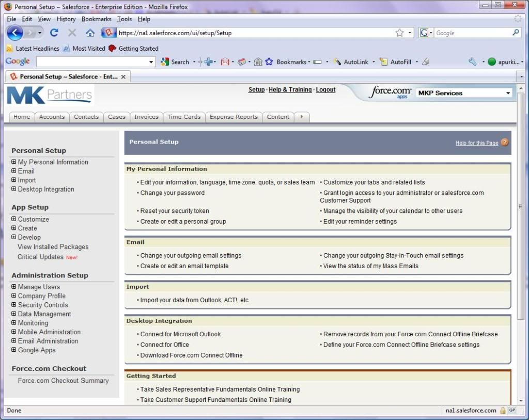Go to the Firefox Home page icon
The height and width of the screenshot is (420, 529).
point(90,33)
